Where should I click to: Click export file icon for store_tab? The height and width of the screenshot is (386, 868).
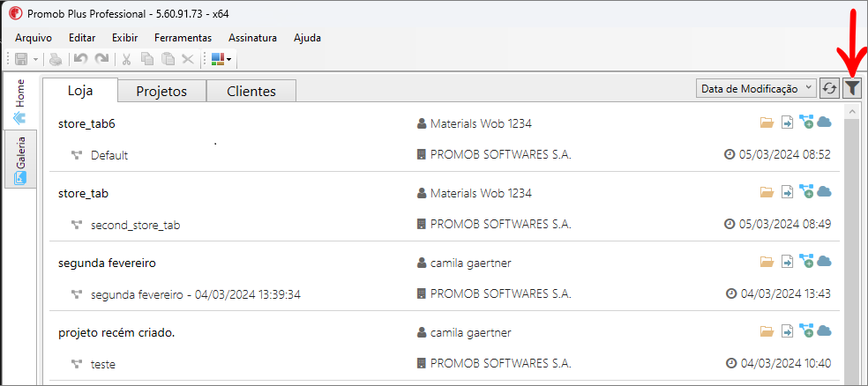[x=787, y=192]
